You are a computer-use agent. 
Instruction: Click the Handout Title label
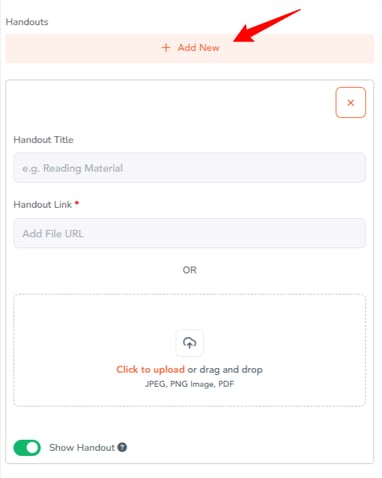[x=43, y=140]
